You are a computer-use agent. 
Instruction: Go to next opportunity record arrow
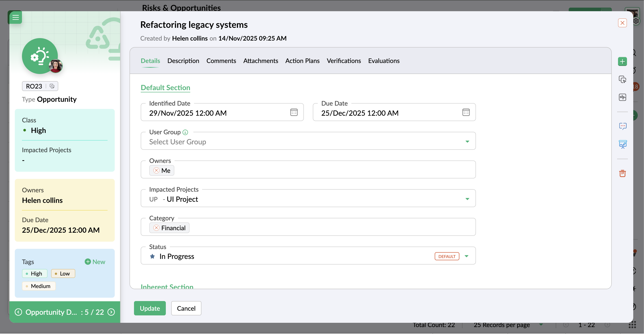pyautogui.click(x=111, y=312)
